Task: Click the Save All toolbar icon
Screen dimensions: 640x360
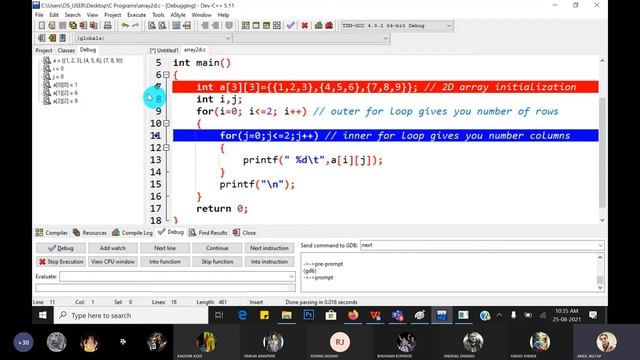Action: 73,25
